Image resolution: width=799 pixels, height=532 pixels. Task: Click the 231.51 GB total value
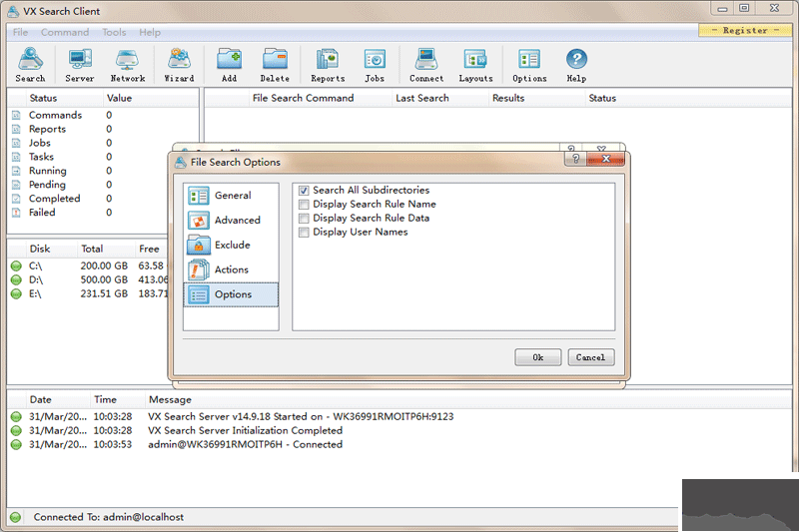104,293
